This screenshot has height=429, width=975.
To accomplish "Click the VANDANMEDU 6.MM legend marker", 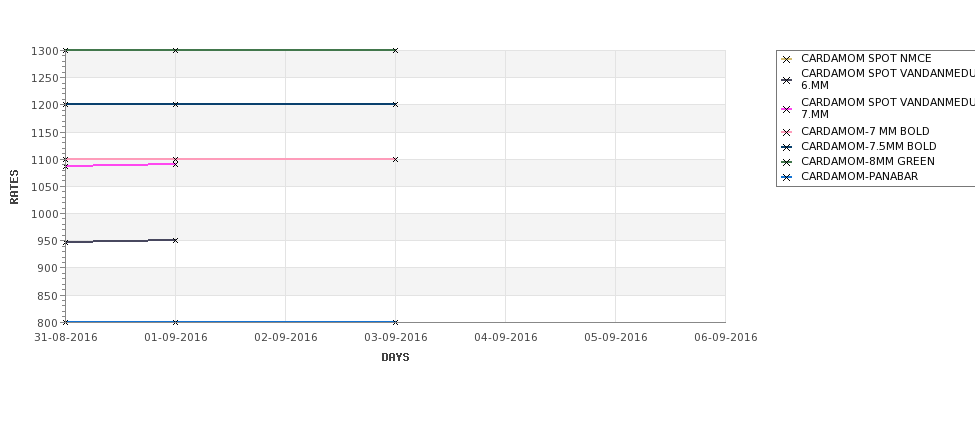I will coord(787,80).
